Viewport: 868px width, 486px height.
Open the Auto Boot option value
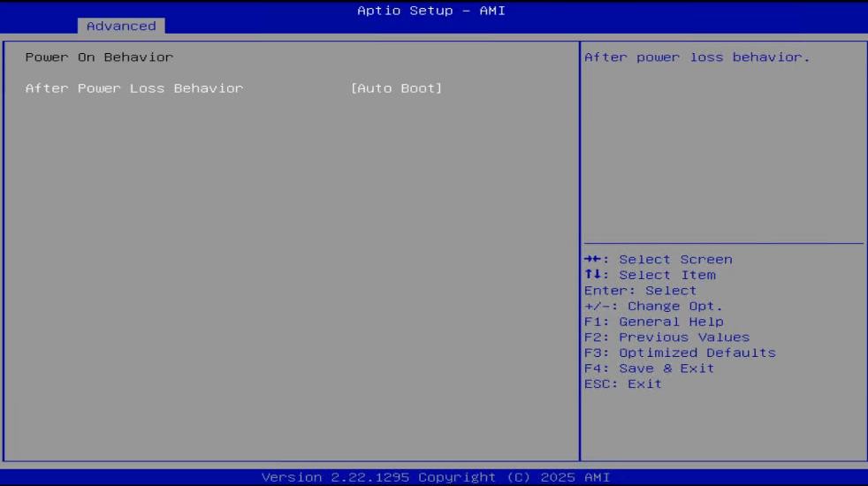tap(396, 88)
